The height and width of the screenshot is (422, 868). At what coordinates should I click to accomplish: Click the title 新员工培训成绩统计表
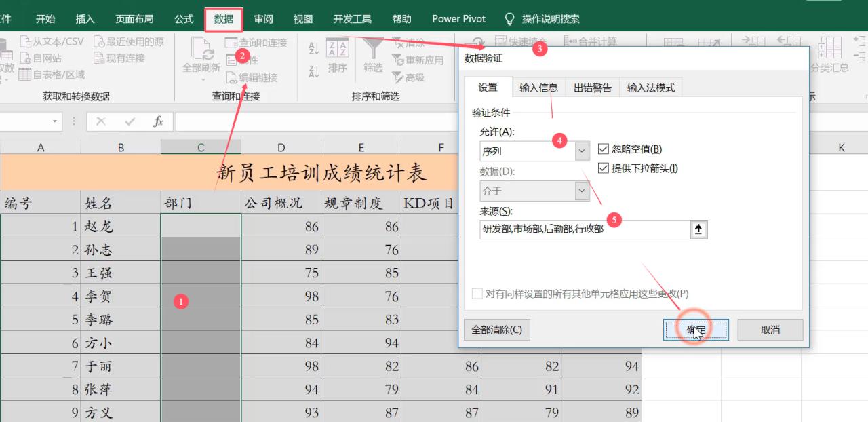tap(321, 173)
